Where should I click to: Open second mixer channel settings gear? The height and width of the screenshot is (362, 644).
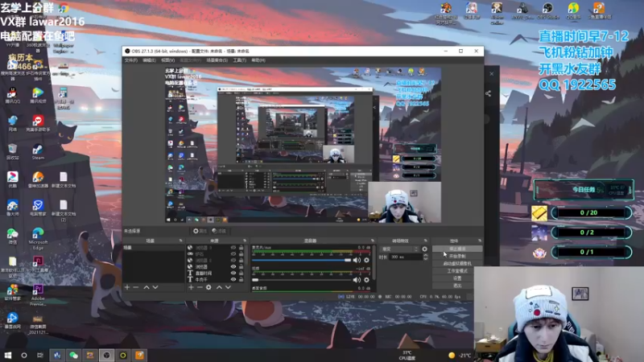(x=366, y=280)
